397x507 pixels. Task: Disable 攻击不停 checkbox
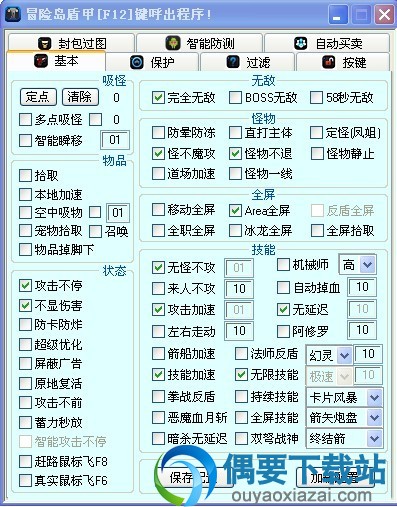pos(25,285)
